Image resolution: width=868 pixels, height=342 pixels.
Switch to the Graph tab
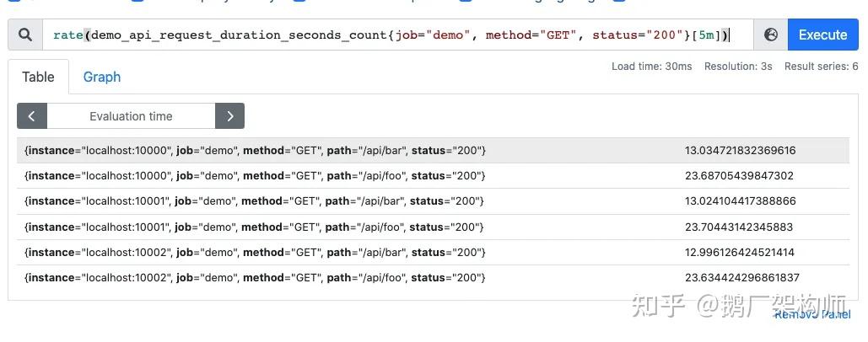coord(102,77)
